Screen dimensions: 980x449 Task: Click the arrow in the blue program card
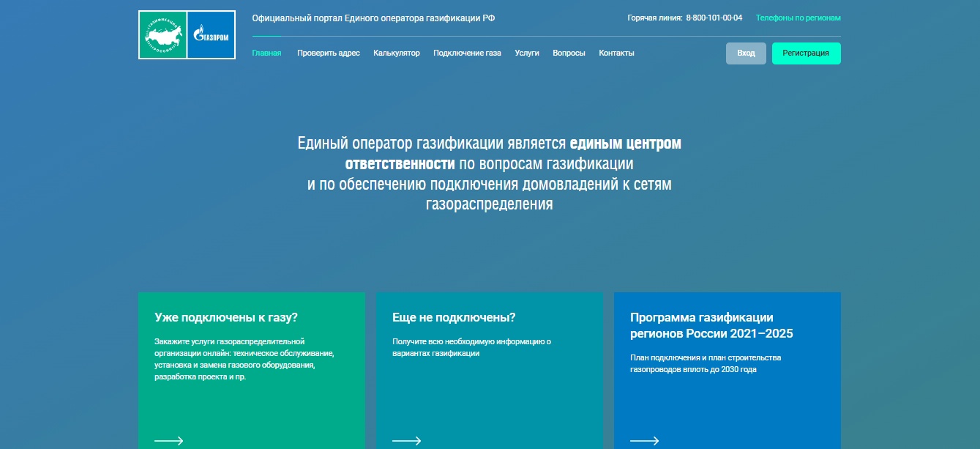coord(644,441)
